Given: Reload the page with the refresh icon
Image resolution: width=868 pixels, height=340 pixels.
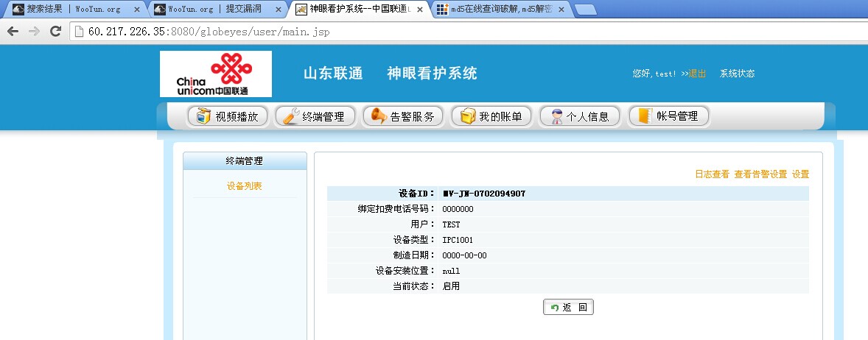Looking at the screenshot, I should pos(55,32).
